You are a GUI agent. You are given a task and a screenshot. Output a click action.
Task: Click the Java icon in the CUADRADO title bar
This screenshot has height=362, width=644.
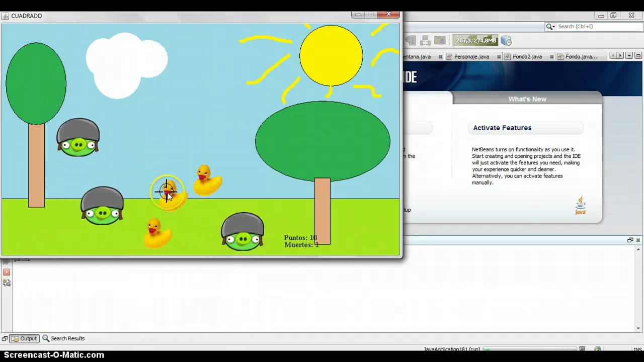pos(6,16)
